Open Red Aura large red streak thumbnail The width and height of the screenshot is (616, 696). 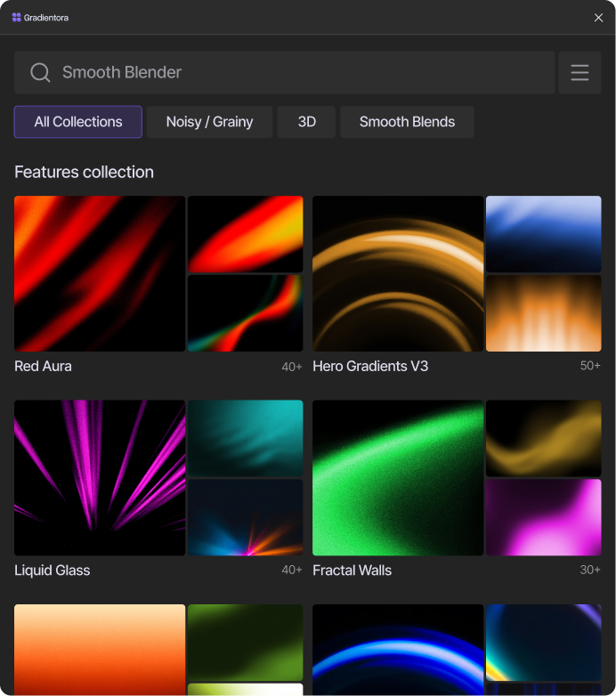[100, 273]
